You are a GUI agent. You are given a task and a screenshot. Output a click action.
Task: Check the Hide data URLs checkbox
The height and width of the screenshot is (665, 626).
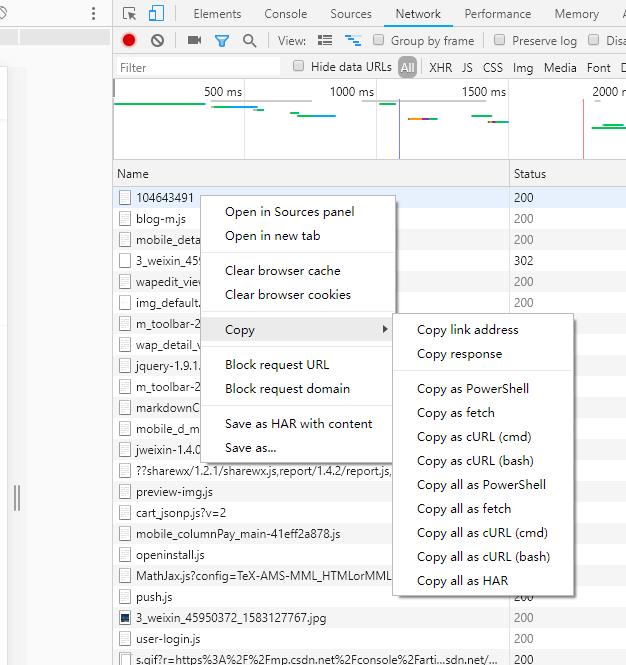point(299,66)
